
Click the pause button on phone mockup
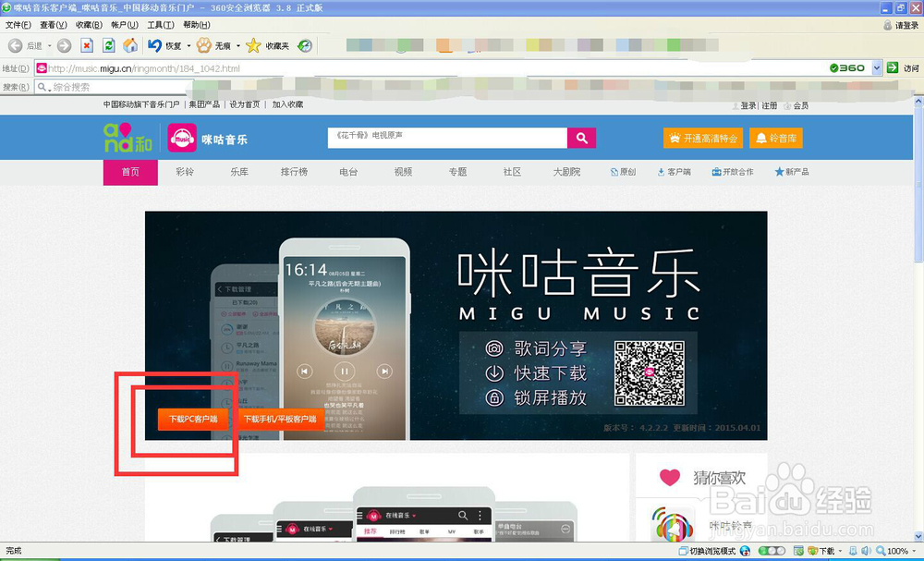tap(344, 372)
